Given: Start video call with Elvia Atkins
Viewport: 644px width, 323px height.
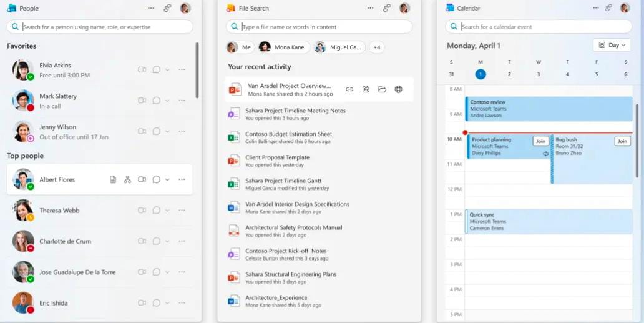Looking at the screenshot, I should point(142,70).
